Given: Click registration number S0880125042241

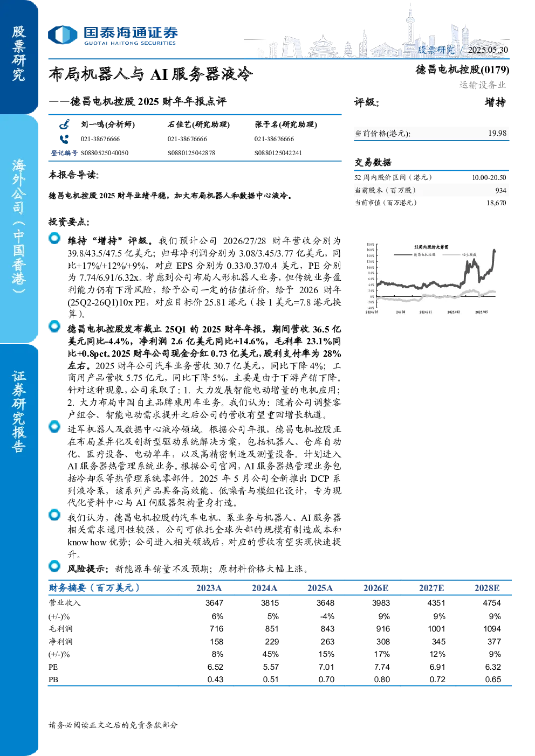Looking at the screenshot, I should tap(278, 153).
